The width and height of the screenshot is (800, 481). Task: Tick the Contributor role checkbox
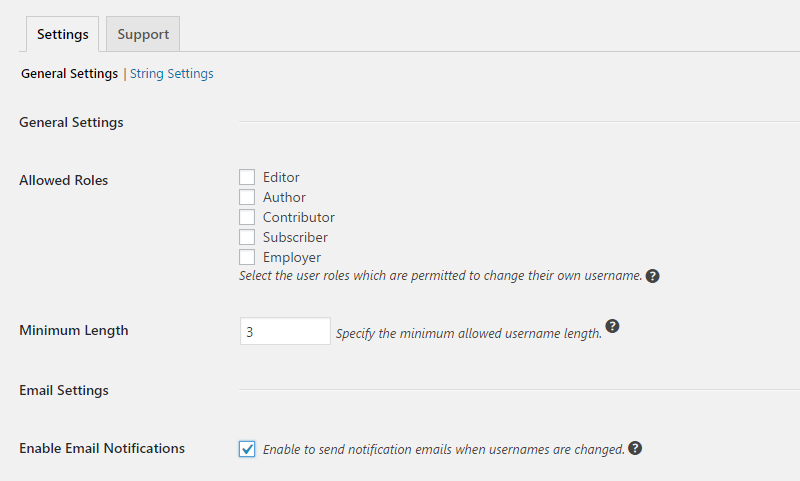coord(247,217)
